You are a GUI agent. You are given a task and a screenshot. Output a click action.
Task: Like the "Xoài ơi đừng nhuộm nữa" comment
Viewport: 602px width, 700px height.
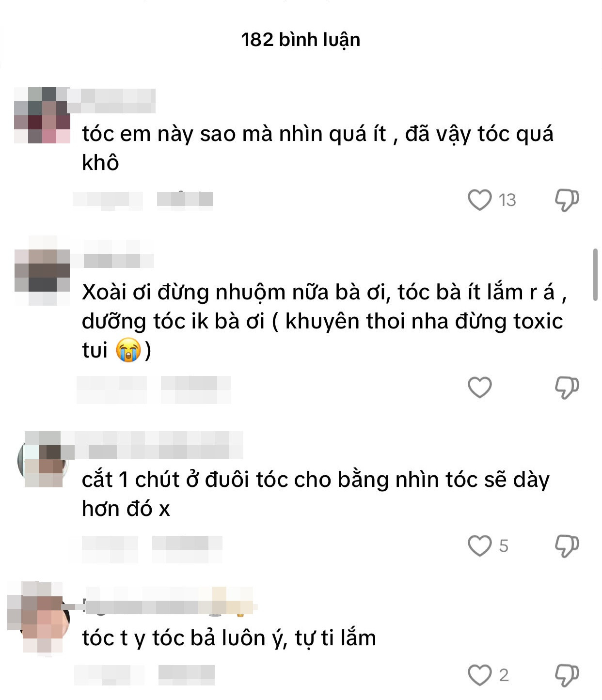tap(479, 387)
